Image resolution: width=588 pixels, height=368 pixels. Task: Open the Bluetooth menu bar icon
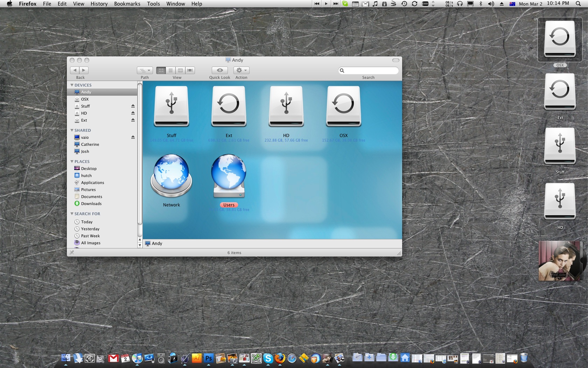[x=481, y=4]
